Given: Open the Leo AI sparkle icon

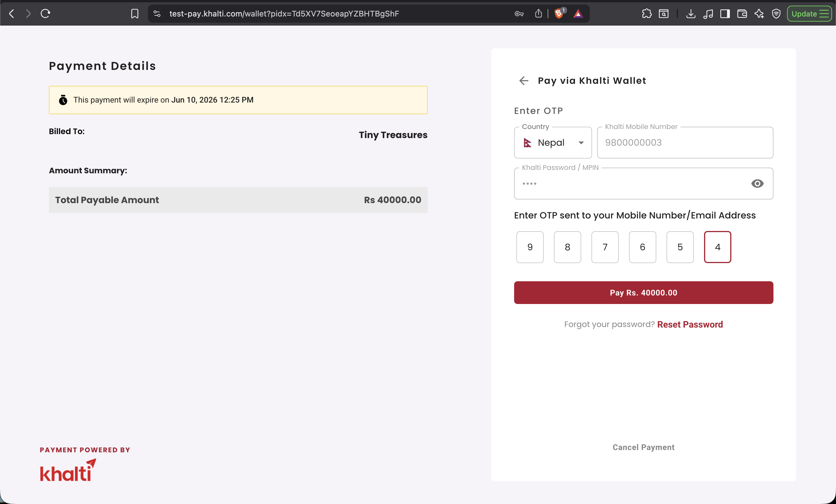Looking at the screenshot, I should 759,14.
